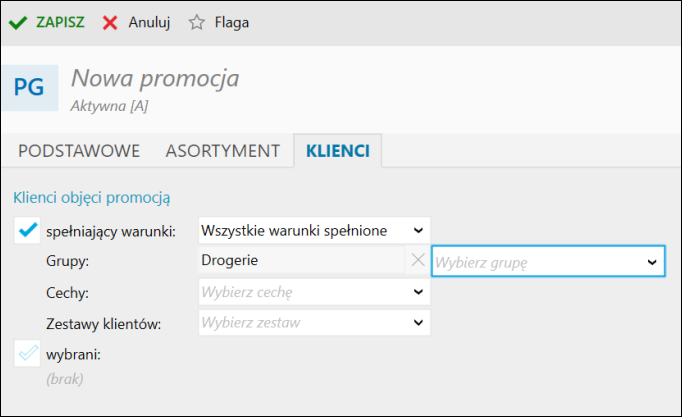Click the Anuluj button label
The height and width of the screenshot is (417, 682).
pos(149,22)
